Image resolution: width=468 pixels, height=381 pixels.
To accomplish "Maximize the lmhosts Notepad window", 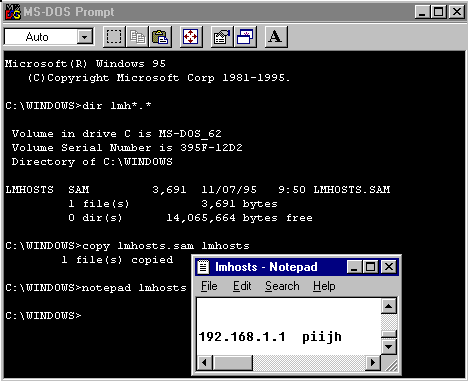I will (x=370, y=267).
